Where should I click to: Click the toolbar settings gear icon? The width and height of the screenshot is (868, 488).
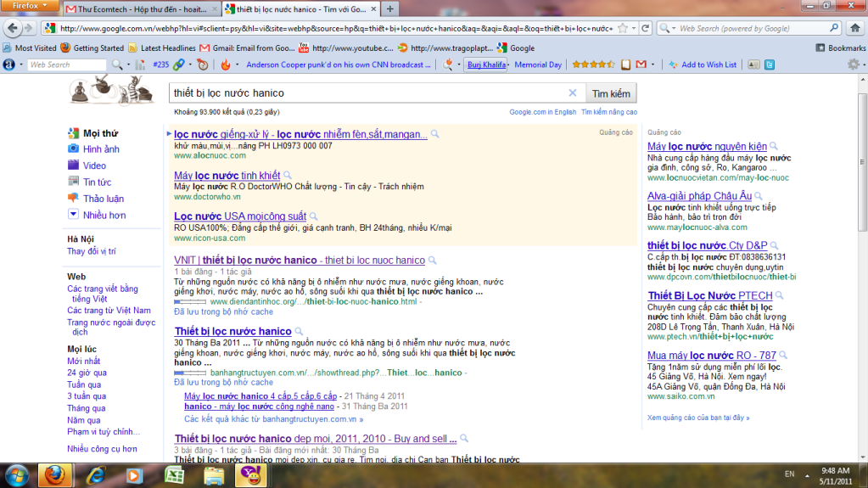click(x=853, y=65)
